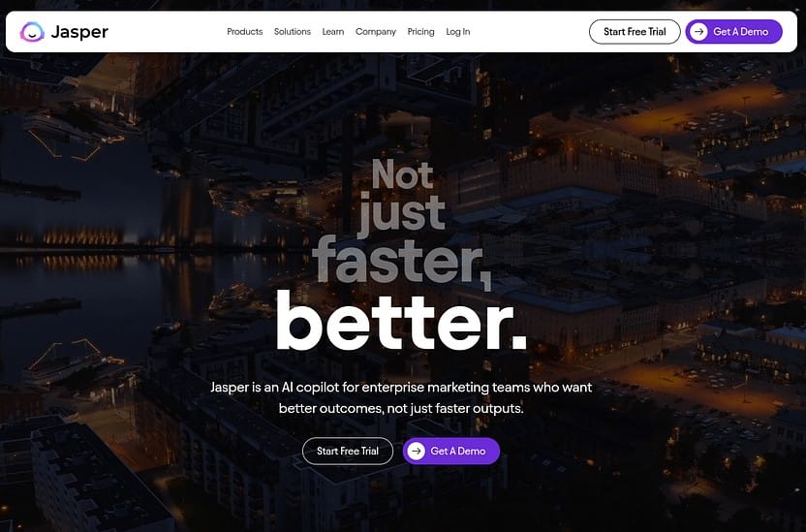
Task: Click hero Start Free Trial button
Action: point(348,451)
